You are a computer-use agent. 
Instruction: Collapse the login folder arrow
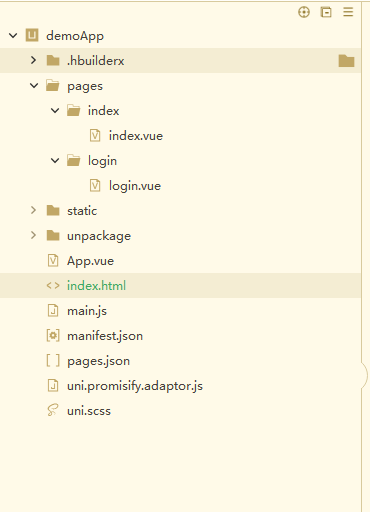click(55, 161)
